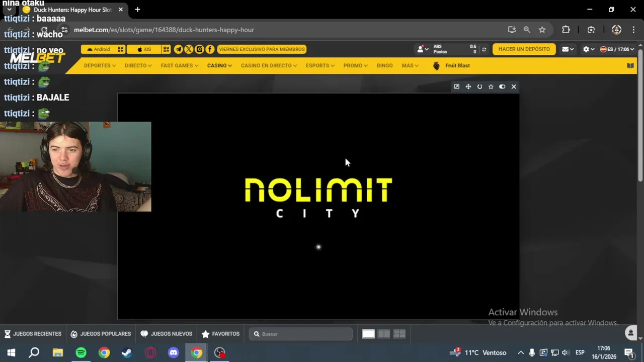Open Steam from the taskbar
The image size is (644, 362).
coord(127,352)
